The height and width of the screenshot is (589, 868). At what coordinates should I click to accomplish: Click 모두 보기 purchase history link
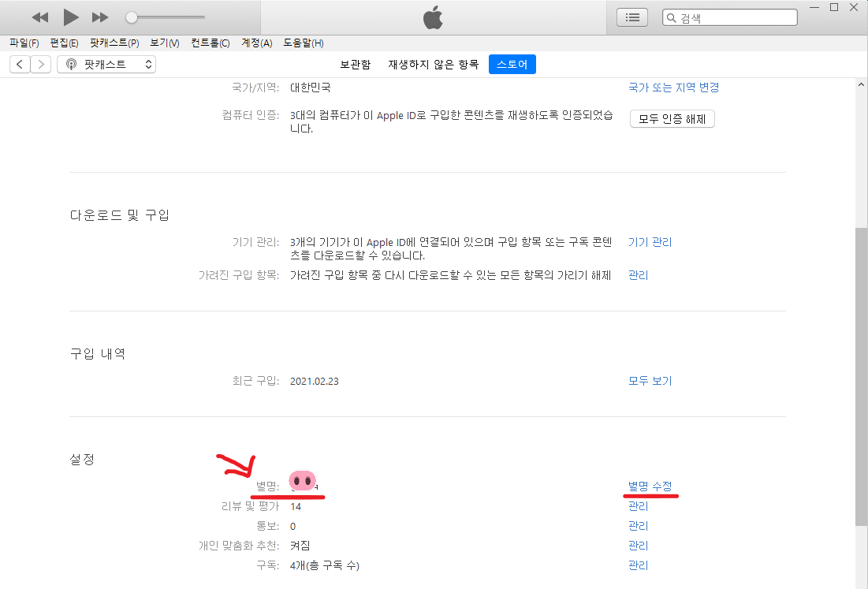(x=650, y=381)
